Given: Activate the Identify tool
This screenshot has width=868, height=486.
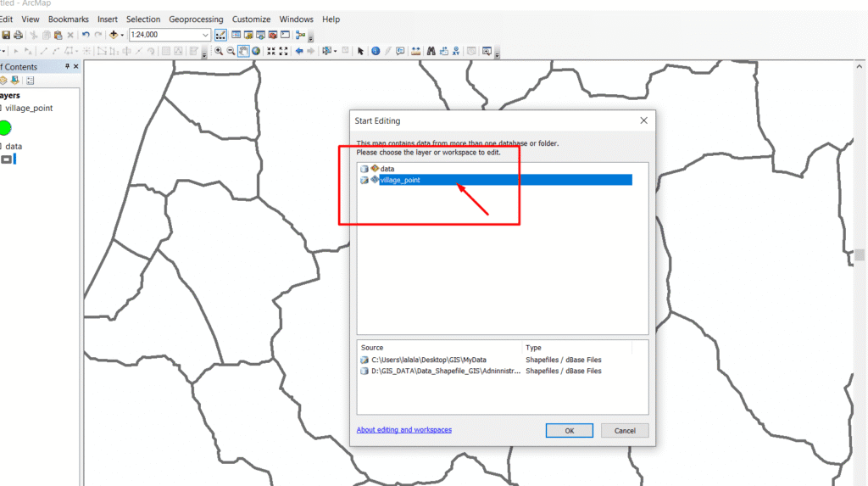Looking at the screenshot, I should 376,51.
